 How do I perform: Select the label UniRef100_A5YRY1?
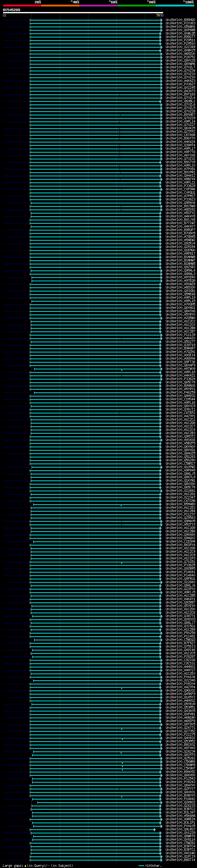(x=180, y=389)
